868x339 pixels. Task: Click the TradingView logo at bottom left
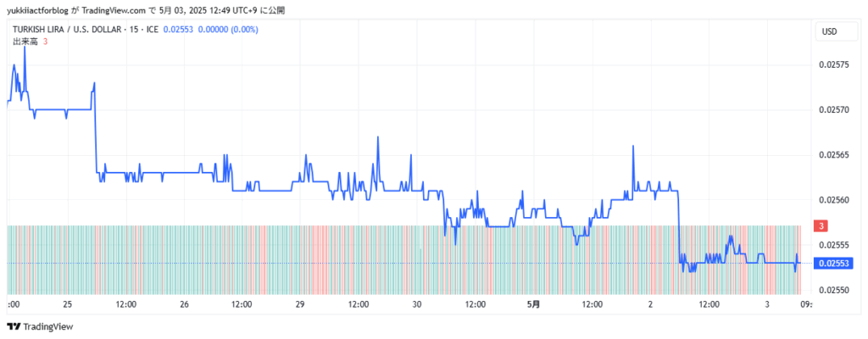[40, 327]
